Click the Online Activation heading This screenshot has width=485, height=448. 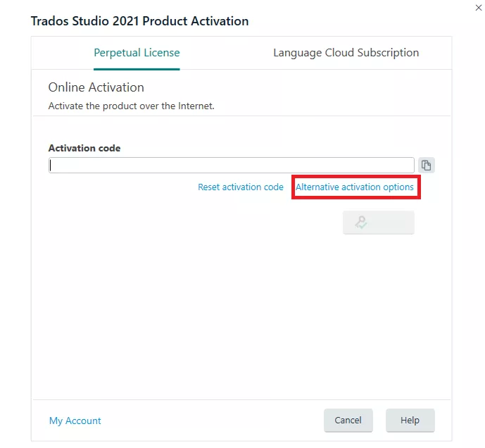96,87
